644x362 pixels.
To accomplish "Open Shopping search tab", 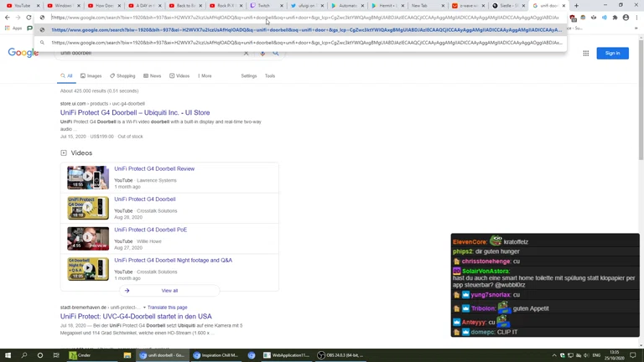I will (122, 76).
